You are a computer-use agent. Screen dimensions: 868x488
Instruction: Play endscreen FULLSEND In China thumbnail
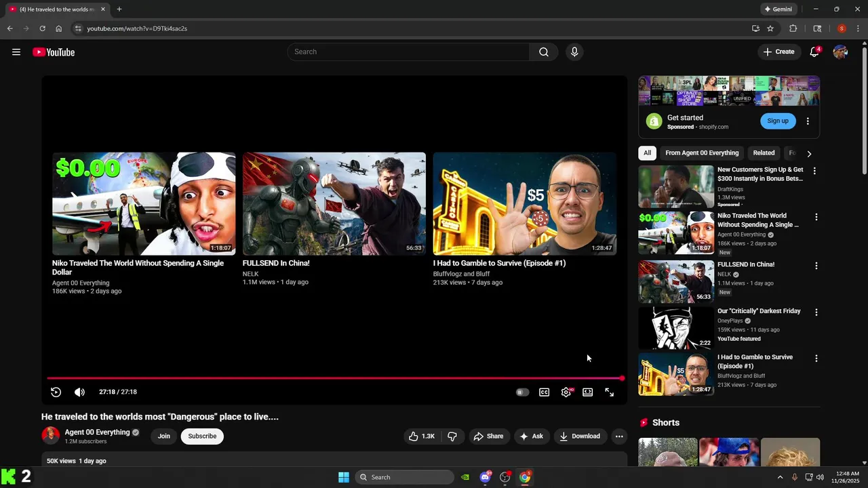tap(334, 203)
